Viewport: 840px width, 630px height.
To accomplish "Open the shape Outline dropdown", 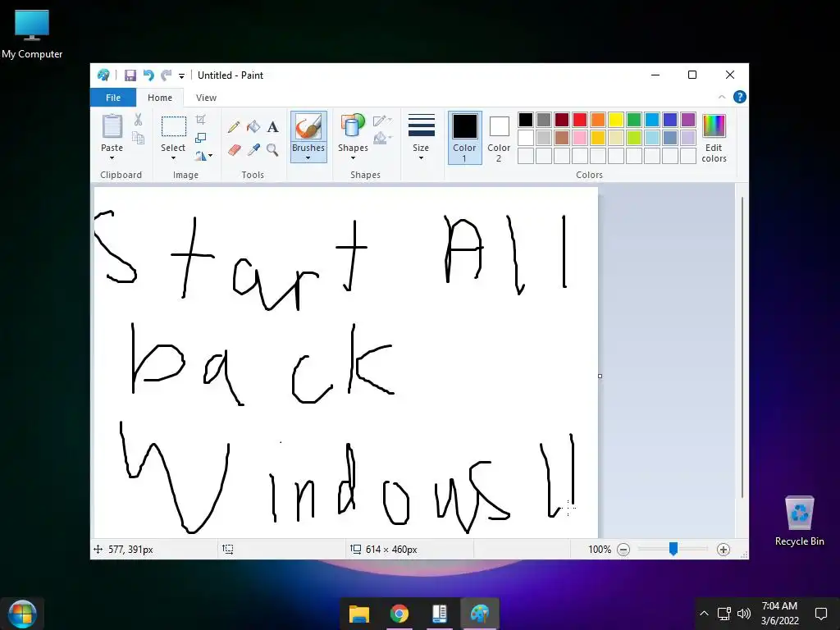I will (382, 121).
